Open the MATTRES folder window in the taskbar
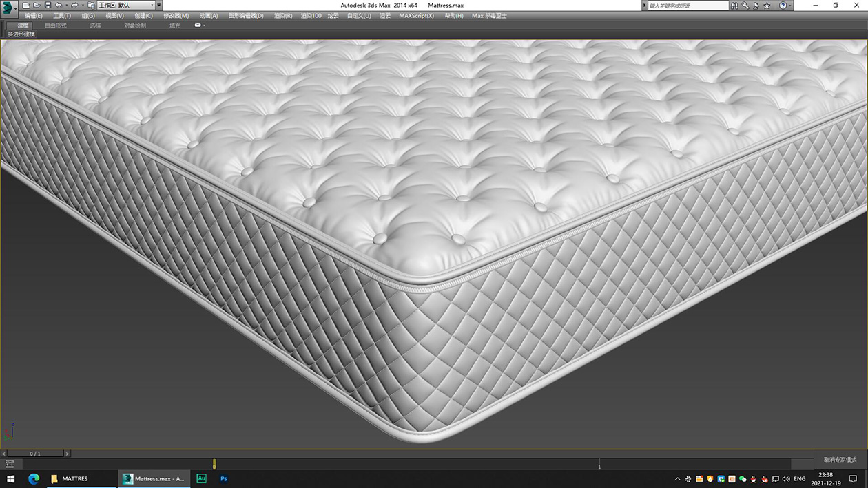The height and width of the screenshot is (488, 868). (82, 478)
